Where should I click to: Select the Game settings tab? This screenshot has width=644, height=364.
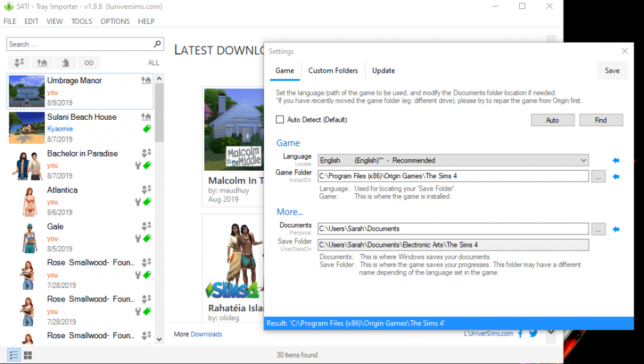pos(285,71)
